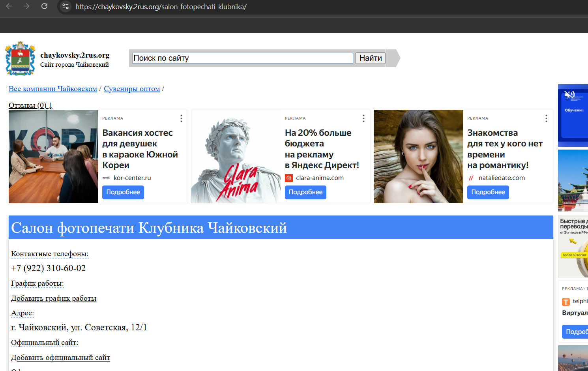Open options menu on kor-center.ru ad

[x=181, y=118]
